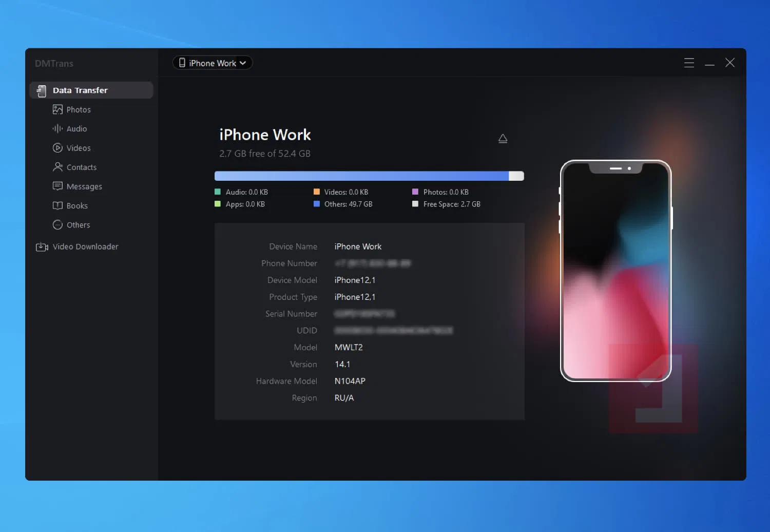Click the Phone Number label

[x=290, y=263]
